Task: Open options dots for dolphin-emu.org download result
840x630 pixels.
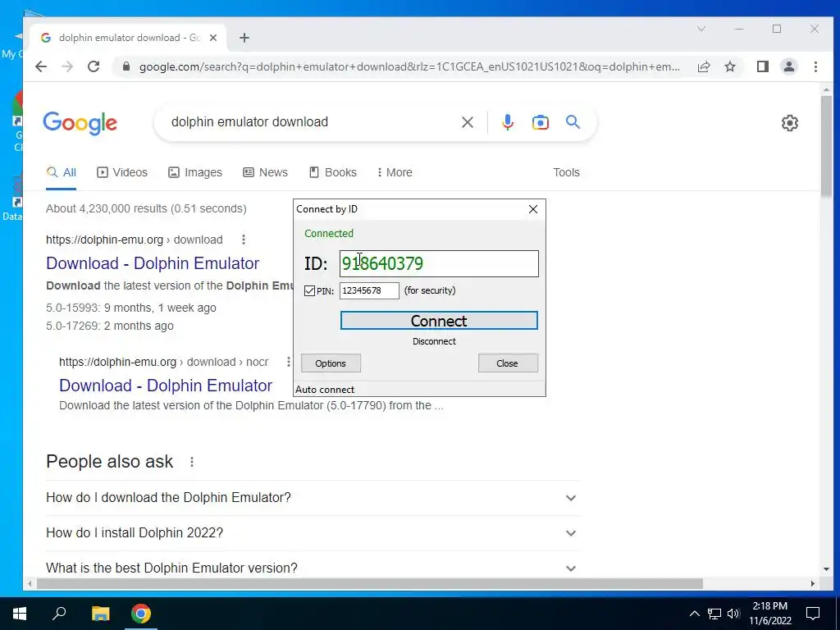Action: pyautogui.click(x=244, y=240)
